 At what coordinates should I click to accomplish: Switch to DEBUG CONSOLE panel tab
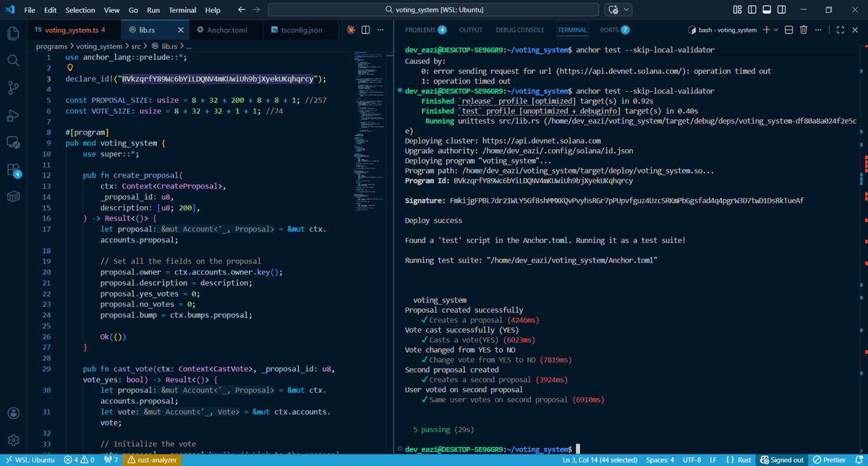pos(520,30)
